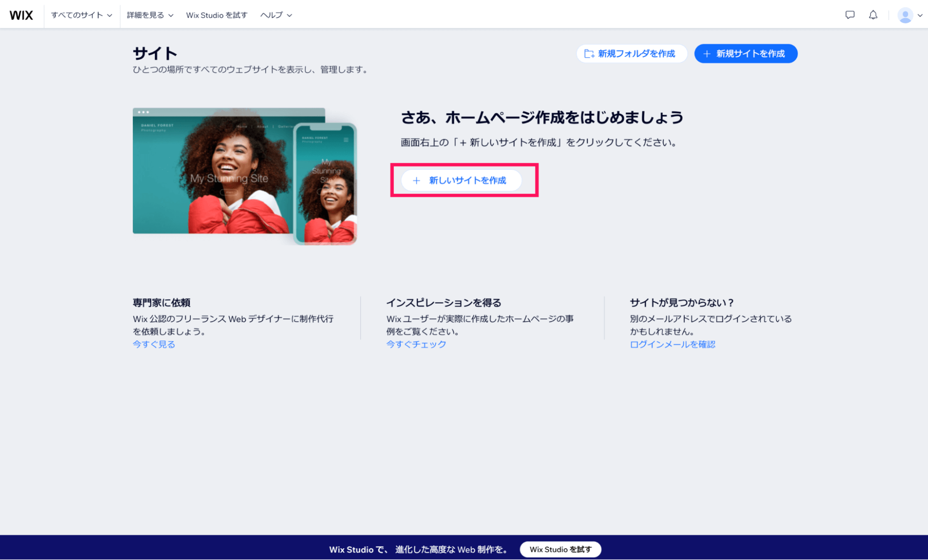
Task: Click the plus icon in 新規サイトを作成
Action: point(707,53)
